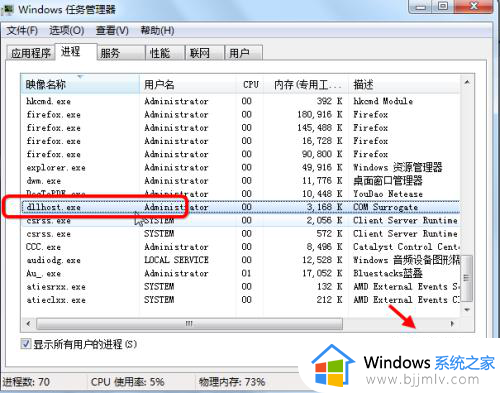Viewport: 500px width, 393px height.
Task: Select the atiesrxx.exe process
Action: [x=240, y=287]
